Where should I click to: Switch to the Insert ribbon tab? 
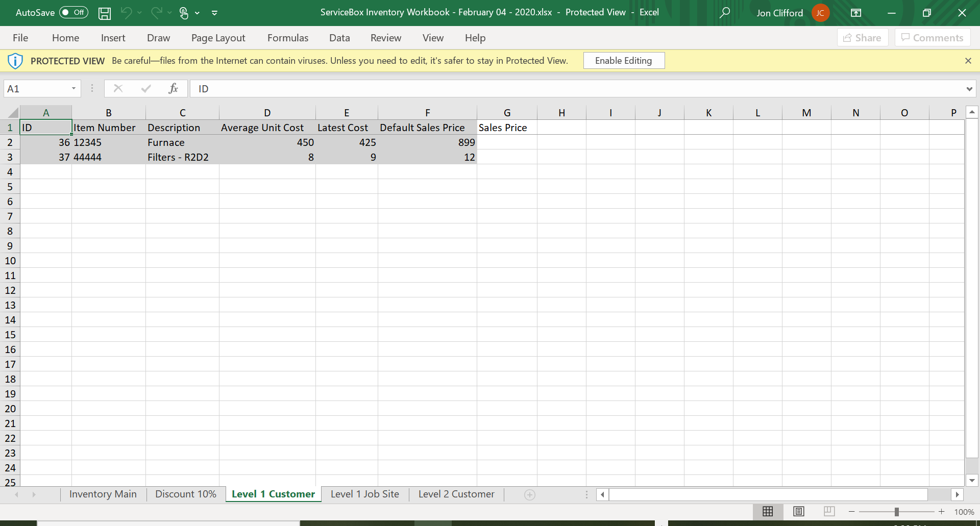point(113,38)
